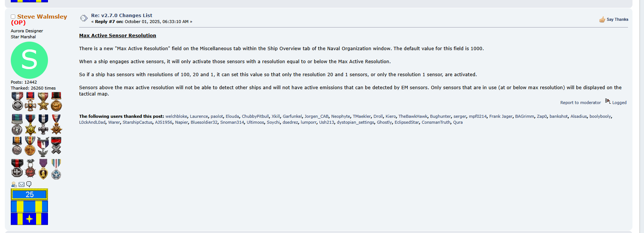Click the logged IP icon near Logged

tap(608, 101)
